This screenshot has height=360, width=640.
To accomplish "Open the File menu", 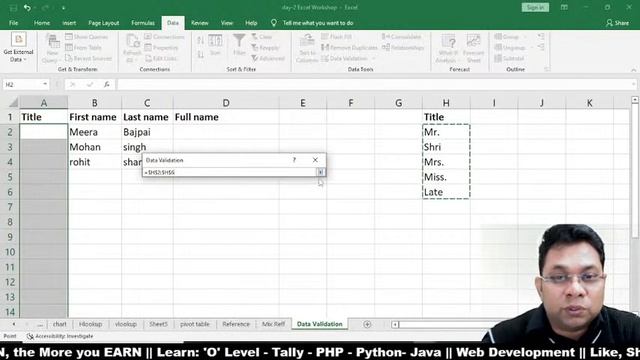I will pos(13,23).
